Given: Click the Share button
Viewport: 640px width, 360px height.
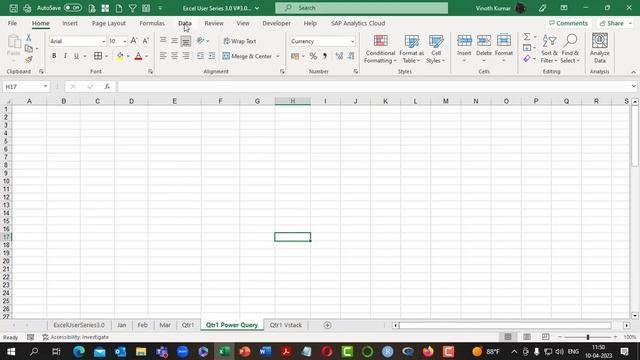Looking at the screenshot, I should coord(615,23).
